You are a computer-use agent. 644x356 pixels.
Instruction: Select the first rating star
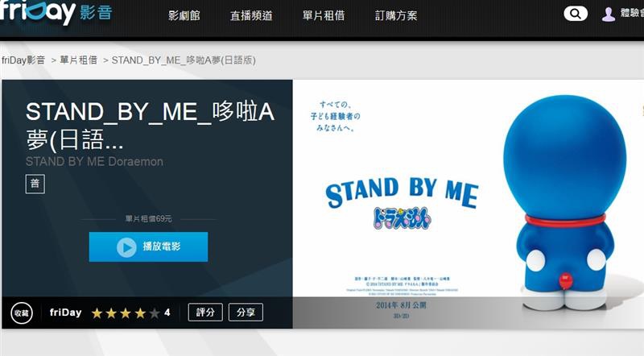97,313
